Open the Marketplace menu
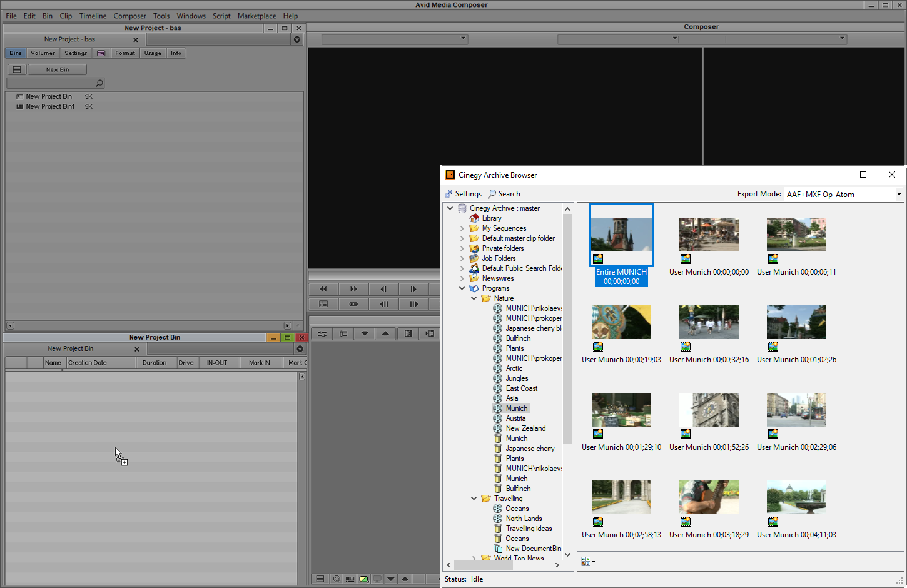This screenshot has height=588, width=907. (256, 16)
